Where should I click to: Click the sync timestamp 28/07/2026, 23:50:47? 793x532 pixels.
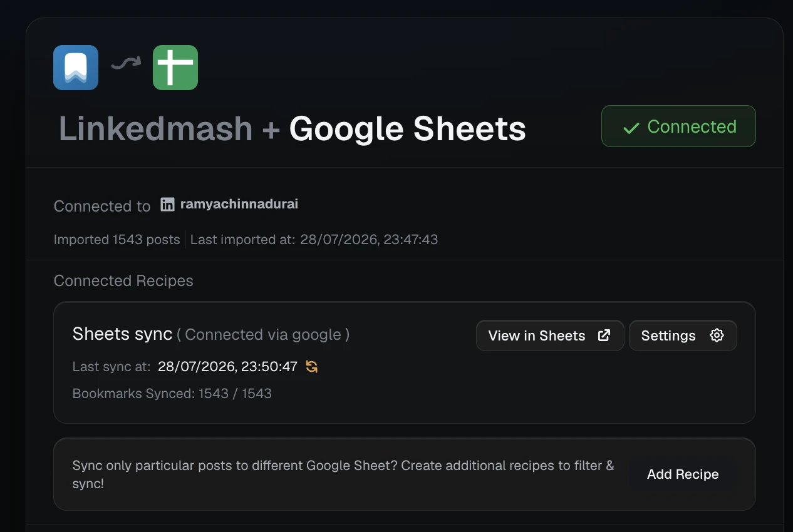click(x=227, y=367)
